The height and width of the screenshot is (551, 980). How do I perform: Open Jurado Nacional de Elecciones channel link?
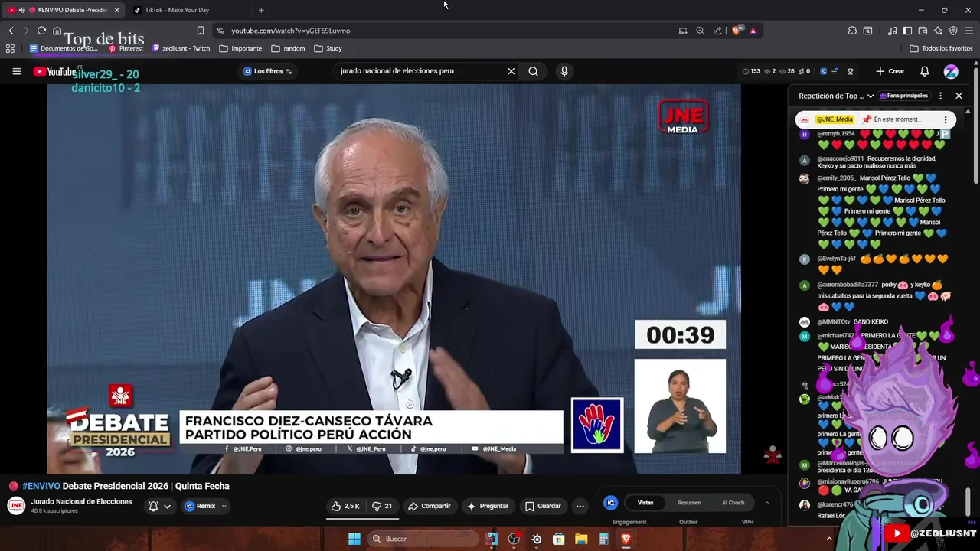(x=81, y=502)
